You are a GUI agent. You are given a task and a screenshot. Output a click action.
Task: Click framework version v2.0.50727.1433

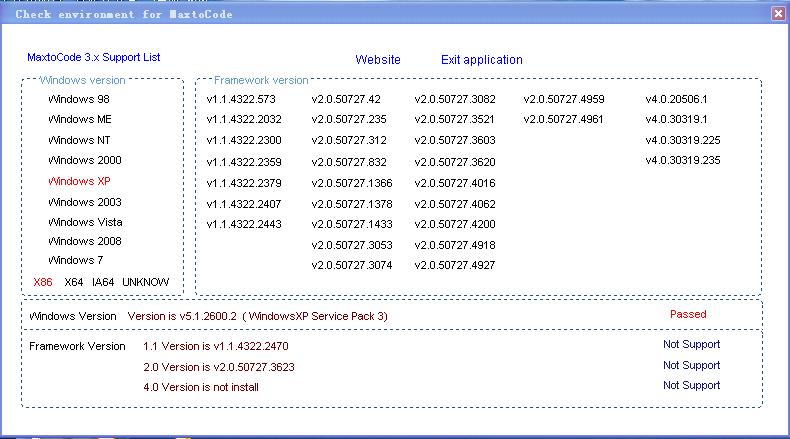tap(352, 224)
